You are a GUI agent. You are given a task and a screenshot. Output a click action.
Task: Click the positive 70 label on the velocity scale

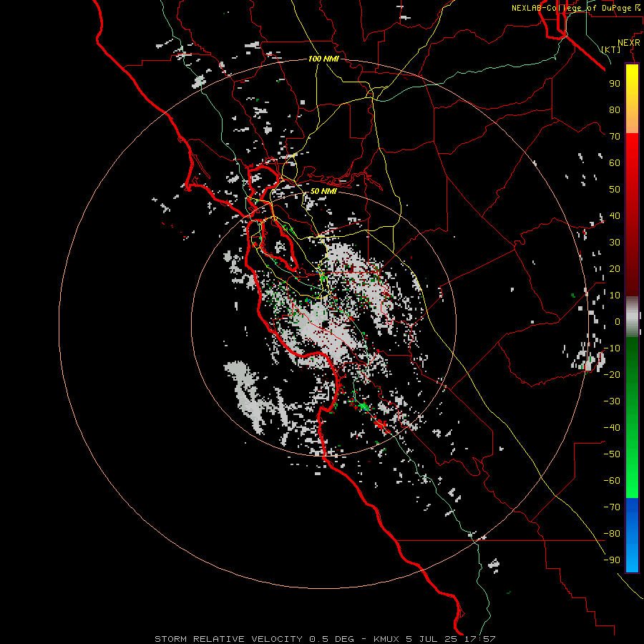pos(615,137)
